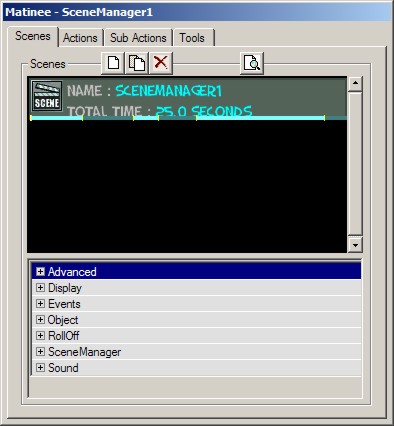The width and height of the screenshot is (394, 426).
Task: Create a new scene with blank page icon
Action: pyautogui.click(x=113, y=63)
